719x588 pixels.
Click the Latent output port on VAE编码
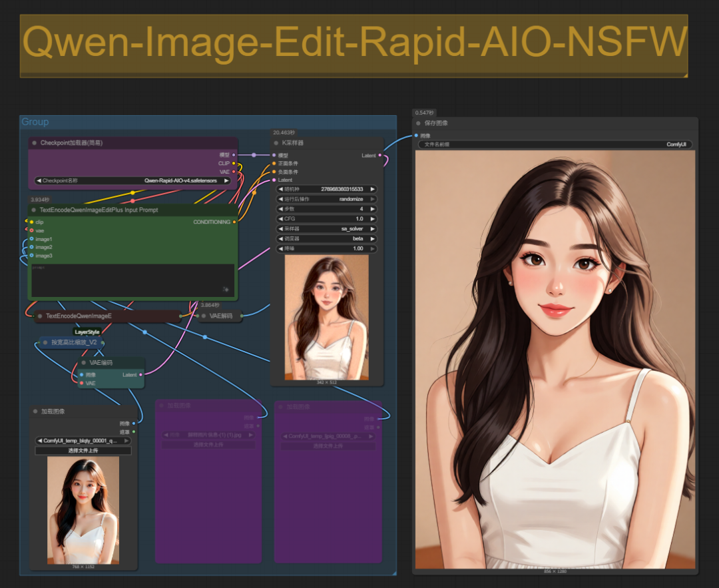click(140, 375)
